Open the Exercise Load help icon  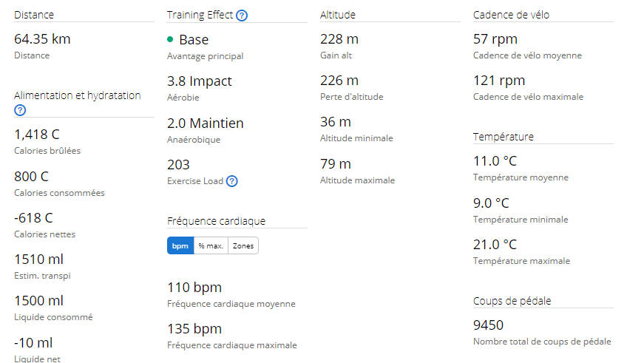click(x=232, y=181)
